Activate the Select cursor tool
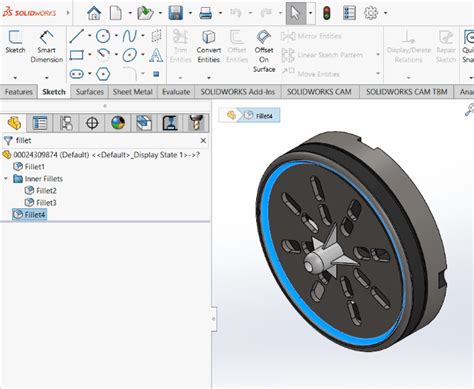The width and height of the screenshot is (474, 389). pyautogui.click(x=296, y=13)
